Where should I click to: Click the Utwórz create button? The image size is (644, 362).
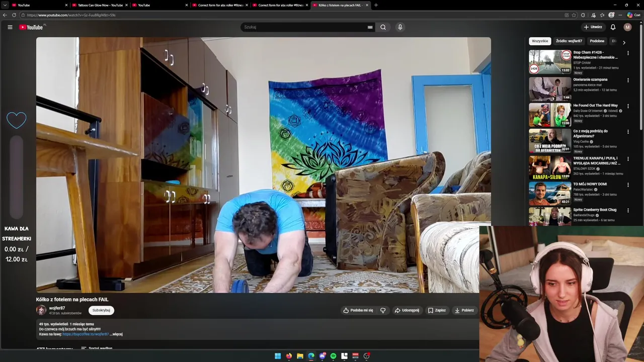[x=593, y=27]
